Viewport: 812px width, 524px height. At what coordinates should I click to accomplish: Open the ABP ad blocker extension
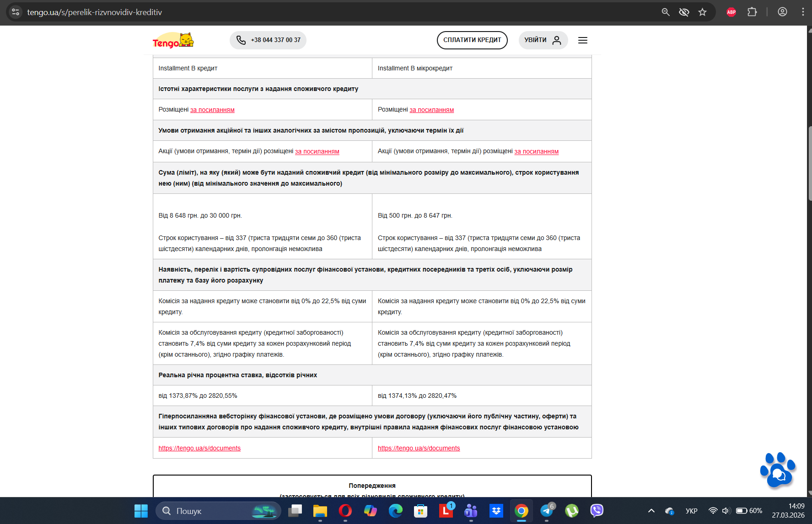click(731, 12)
